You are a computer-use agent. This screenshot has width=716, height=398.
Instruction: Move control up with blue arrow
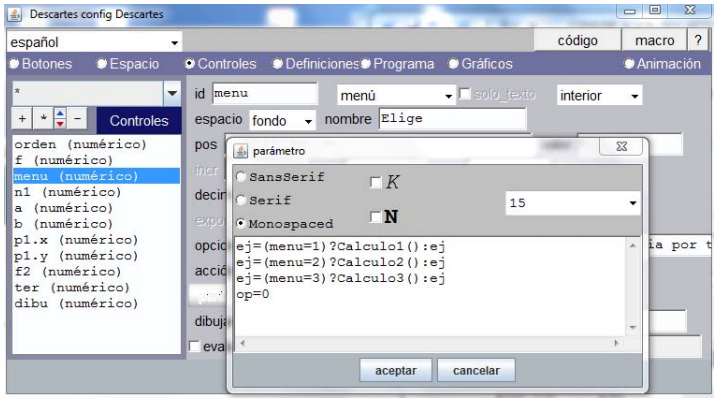pyautogui.click(x=60, y=114)
